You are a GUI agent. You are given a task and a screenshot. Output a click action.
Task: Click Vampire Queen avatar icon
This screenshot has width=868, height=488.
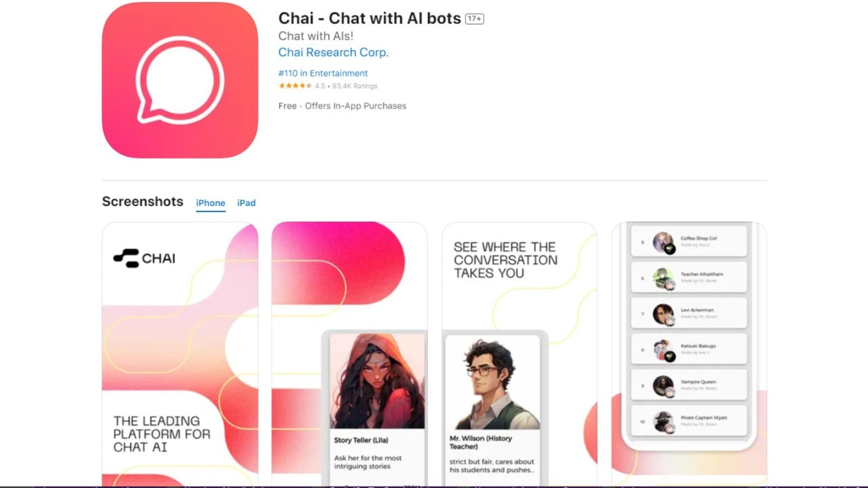coord(663,386)
